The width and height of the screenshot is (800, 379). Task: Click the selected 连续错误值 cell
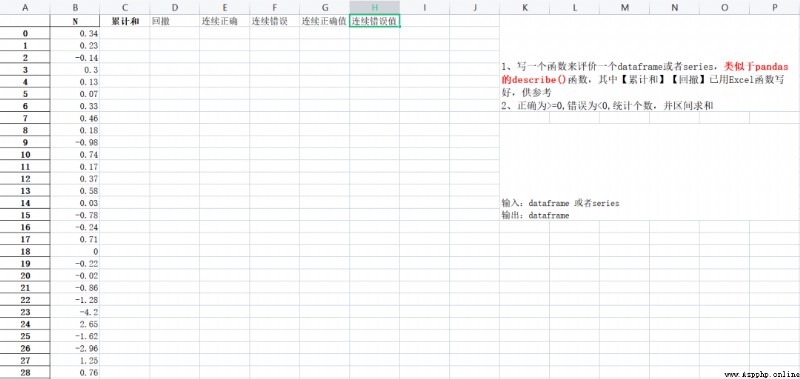coord(375,21)
